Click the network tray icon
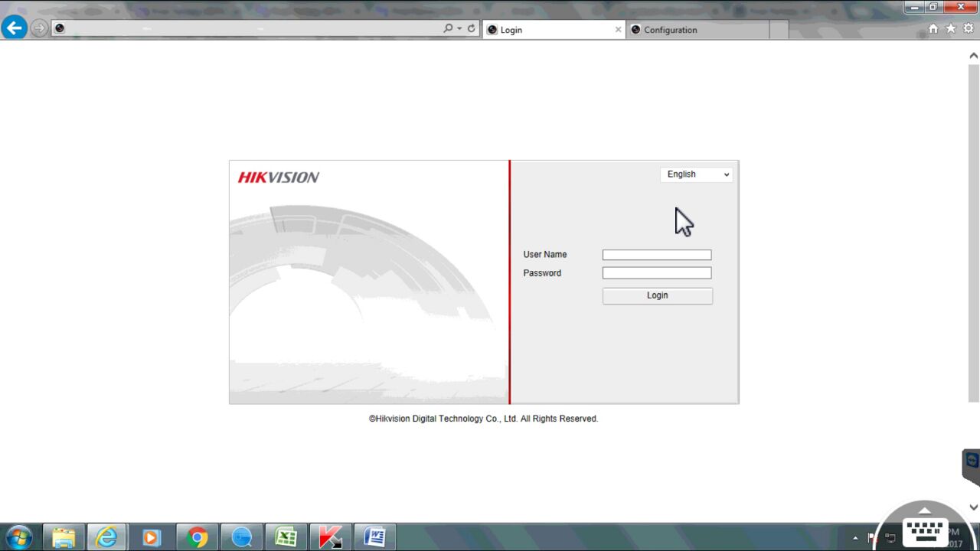Screen dimensions: 980x551 pos(890,538)
